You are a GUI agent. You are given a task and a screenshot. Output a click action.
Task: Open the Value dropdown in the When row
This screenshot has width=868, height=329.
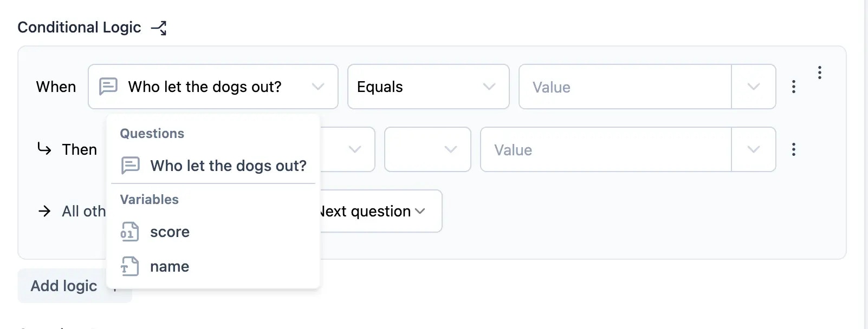pyautogui.click(x=754, y=87)
